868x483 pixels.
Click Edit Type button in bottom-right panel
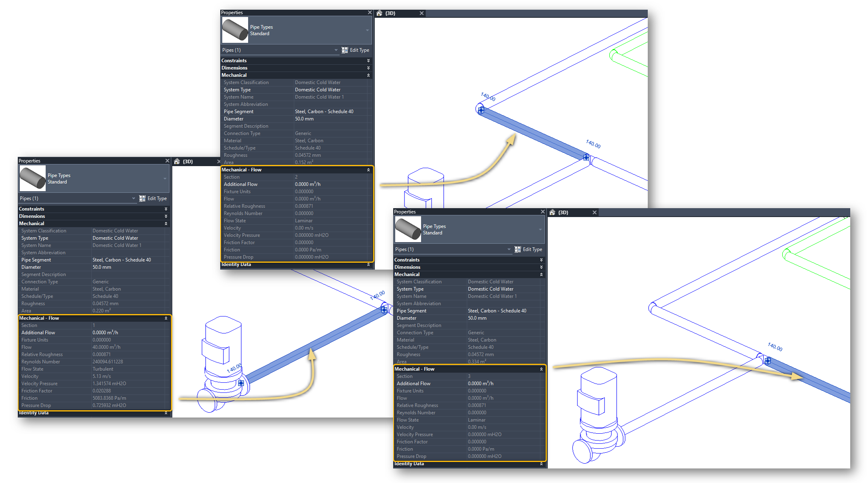(x=532, y=249)
